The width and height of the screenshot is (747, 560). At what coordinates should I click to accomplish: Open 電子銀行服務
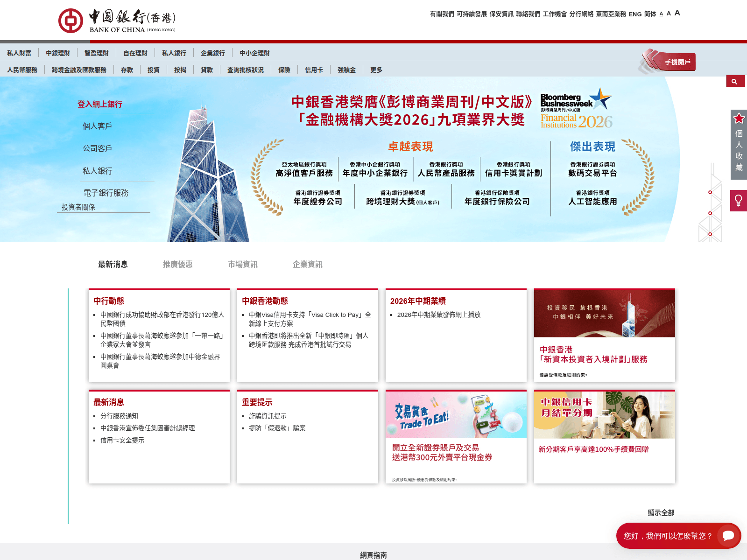pos(106,193)
